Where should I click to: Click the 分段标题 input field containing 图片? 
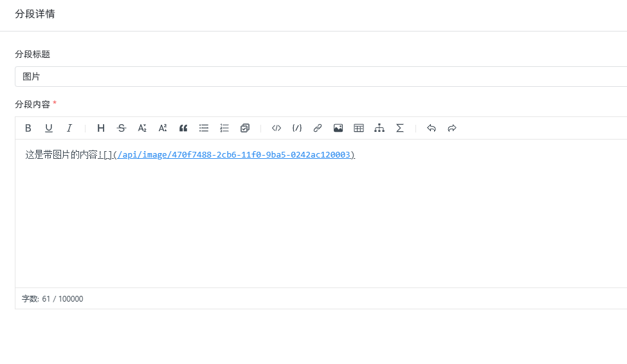(x=321, y=77)
